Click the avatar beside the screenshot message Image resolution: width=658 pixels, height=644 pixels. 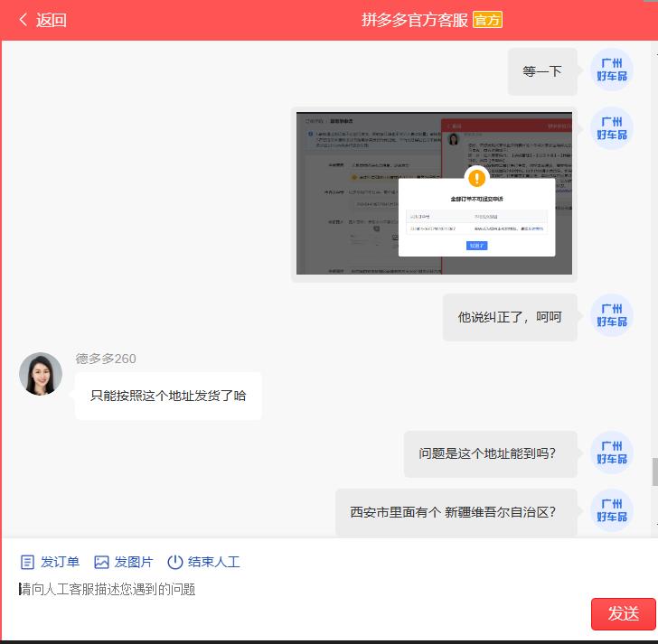click(x=611, y=128)
